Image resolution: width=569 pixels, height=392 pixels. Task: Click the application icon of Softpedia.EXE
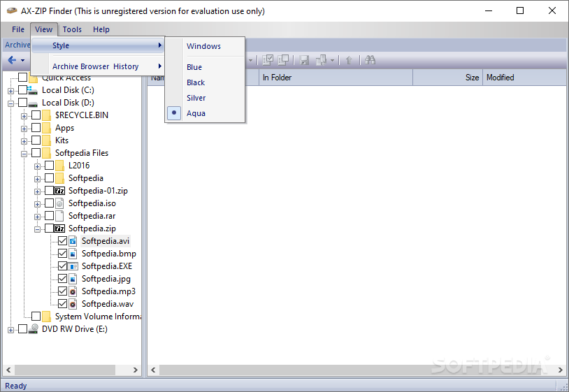pos(73,266)
